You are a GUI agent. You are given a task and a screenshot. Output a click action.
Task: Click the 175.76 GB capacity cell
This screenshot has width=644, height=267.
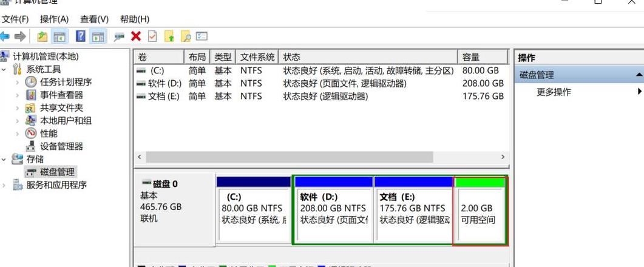coord(483,96)
